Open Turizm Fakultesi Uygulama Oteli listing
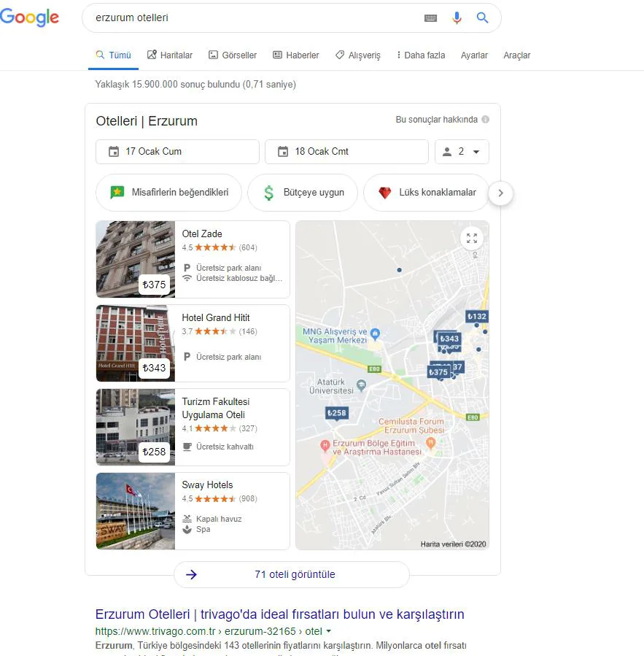 click(215, 408)
